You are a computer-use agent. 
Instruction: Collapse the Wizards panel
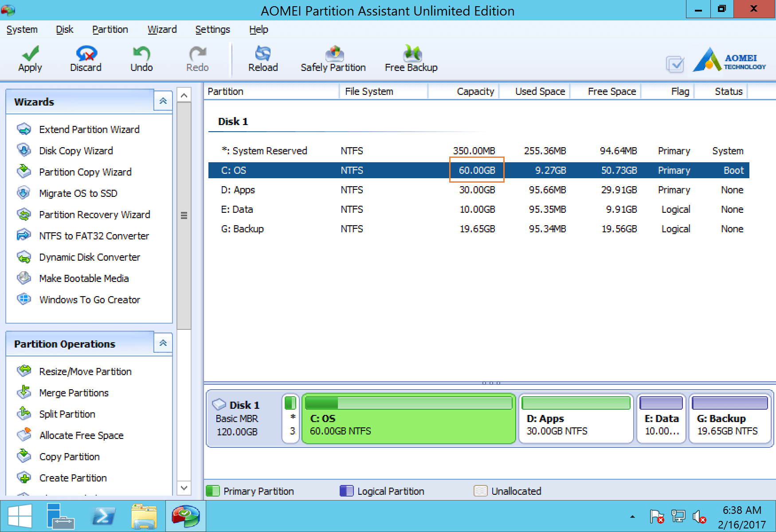click(163, 101)
